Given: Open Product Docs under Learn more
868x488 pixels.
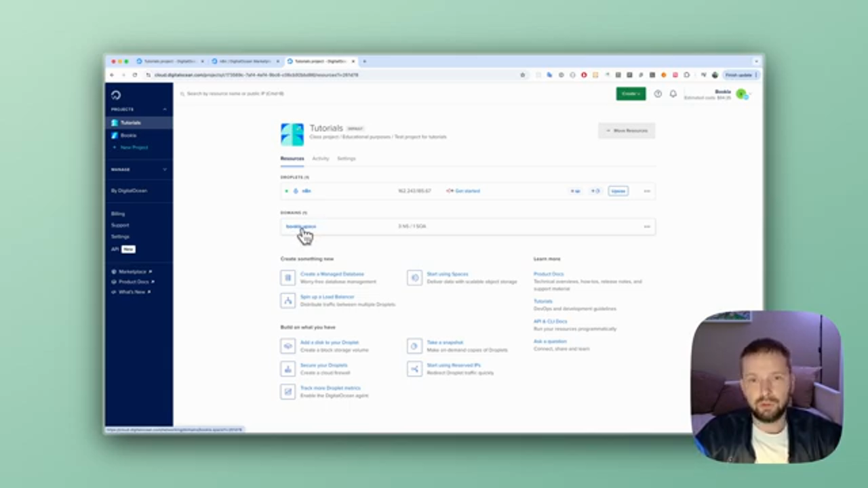Looking at the screenshot, I should (549, 274).
